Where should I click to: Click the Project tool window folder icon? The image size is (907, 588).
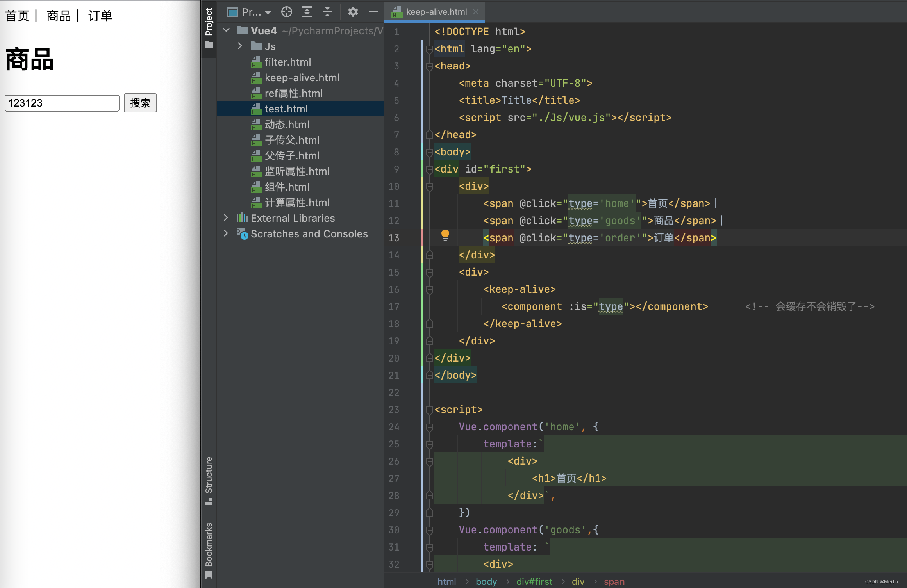click(209, 45)
